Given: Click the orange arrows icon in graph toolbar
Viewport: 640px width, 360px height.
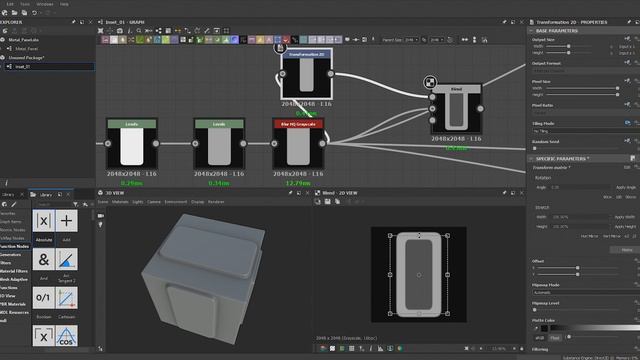Looking at the screenshot, I should (178, 31).
